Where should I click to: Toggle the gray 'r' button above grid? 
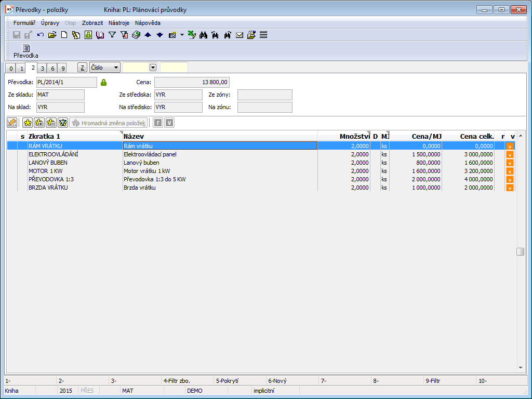pos(157,123)
